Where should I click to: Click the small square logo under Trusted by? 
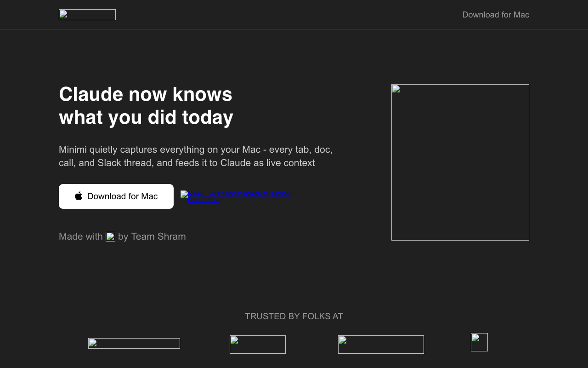pos(479,342)
